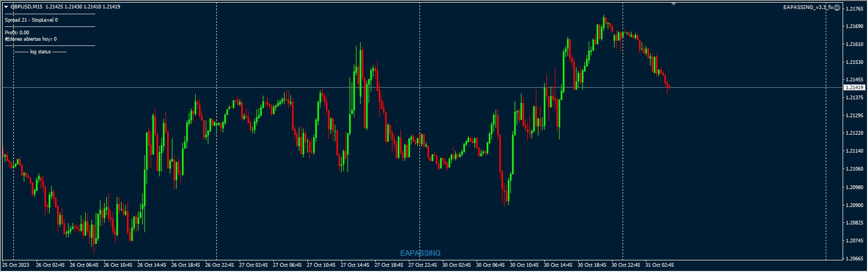Open the one-click trading arrow beside GBPUSD,M15
This screenshot has width=868, height=272.
point(6,7)
